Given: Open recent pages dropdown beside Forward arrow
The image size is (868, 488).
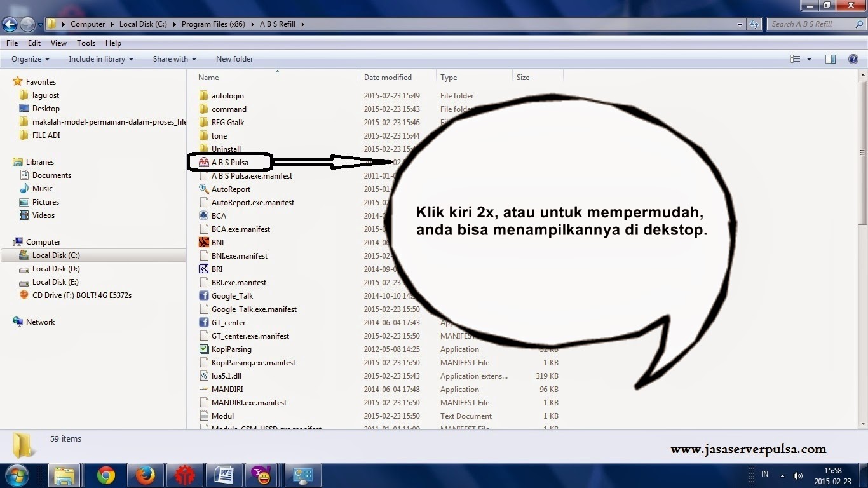Looking at the screenshot, I should pyautogui.click(x=40, y=24).
